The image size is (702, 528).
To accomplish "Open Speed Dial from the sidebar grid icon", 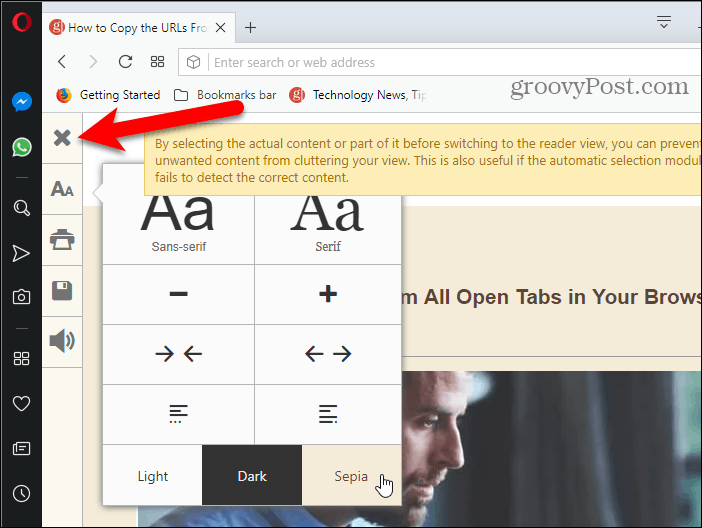I will (21, 358).
